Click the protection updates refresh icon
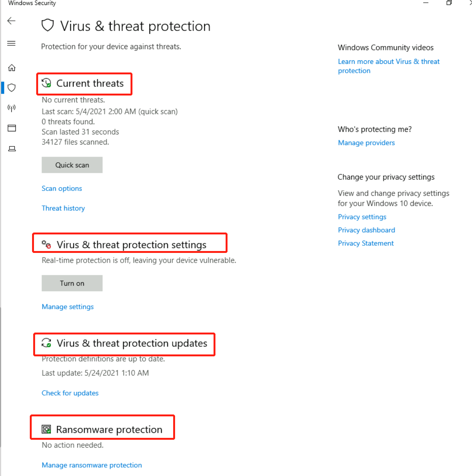Screen dimensions: 472x476 [x=46, y=343]
